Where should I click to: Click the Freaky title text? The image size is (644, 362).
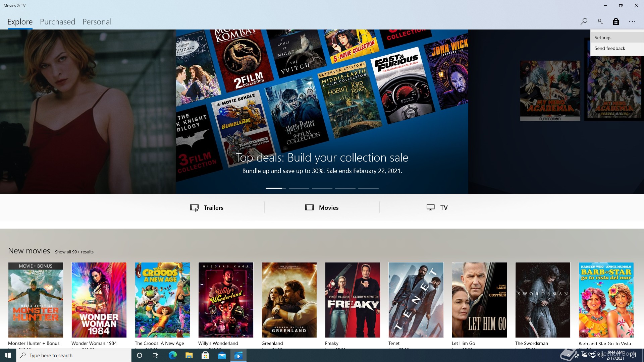tap(331, 343)
